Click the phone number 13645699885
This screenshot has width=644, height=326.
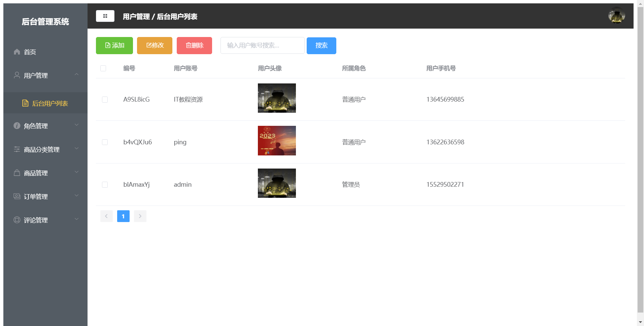pos(445,100)
